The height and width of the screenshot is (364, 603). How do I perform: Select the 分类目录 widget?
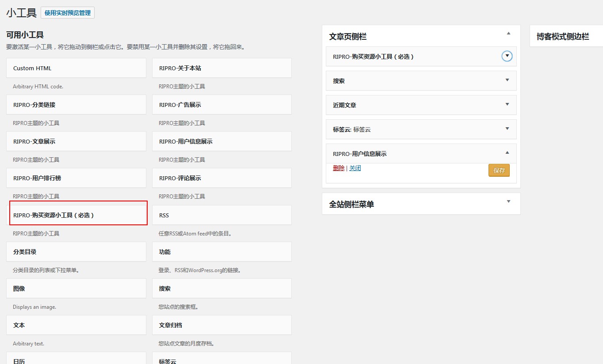(76, 252)
